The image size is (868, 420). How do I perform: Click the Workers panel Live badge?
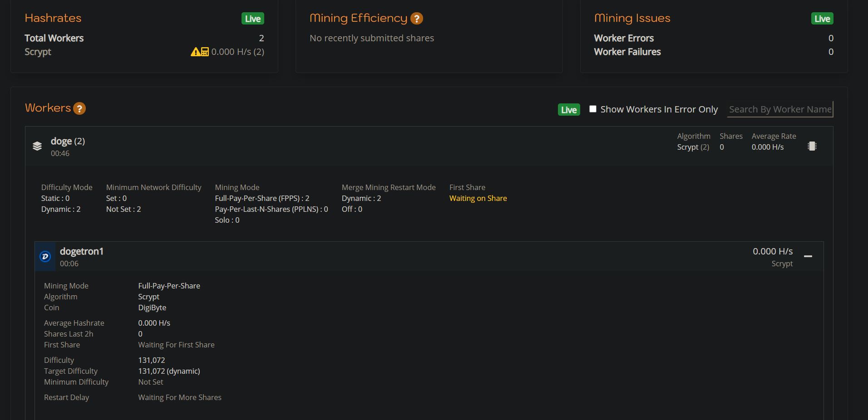point(569,110)
